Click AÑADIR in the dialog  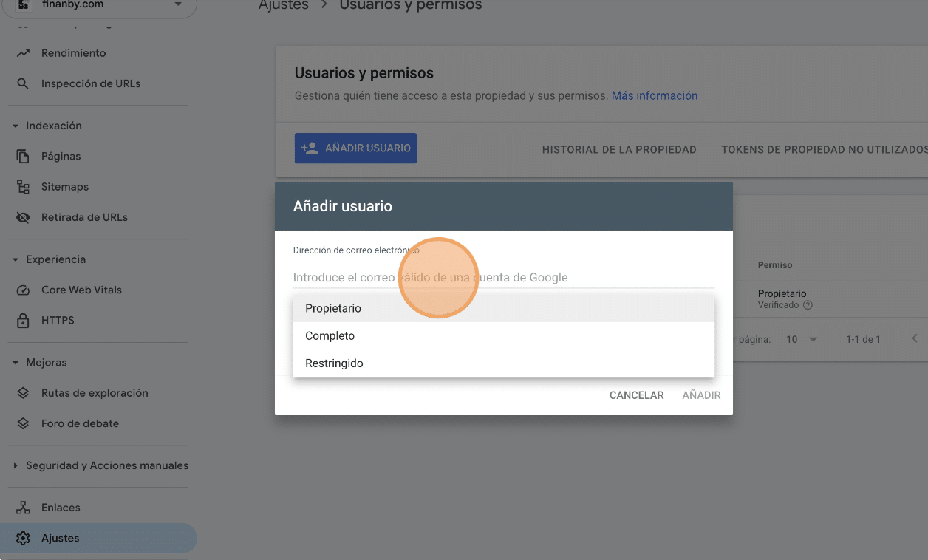(701, 395)
